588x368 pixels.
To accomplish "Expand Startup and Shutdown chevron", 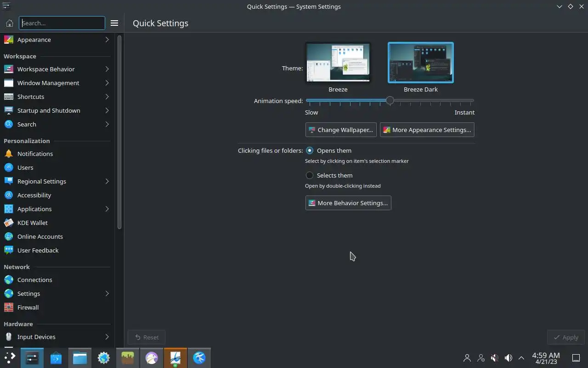I will 107,110.
